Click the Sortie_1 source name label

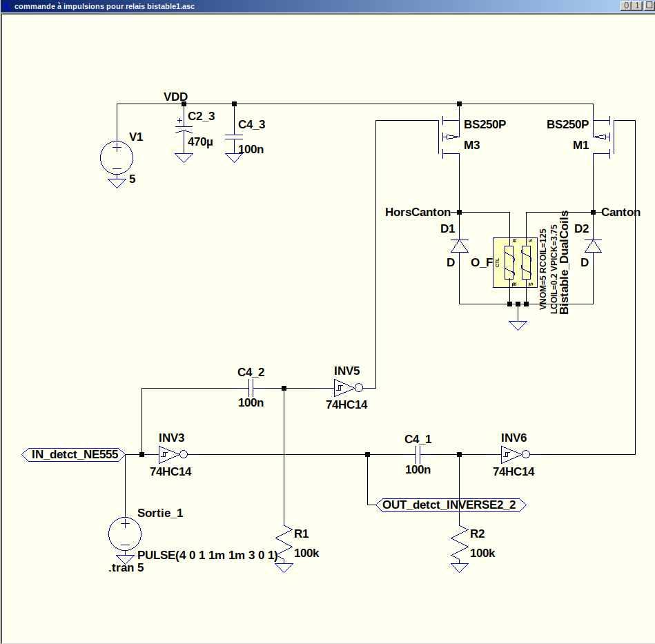click(160, 513)
